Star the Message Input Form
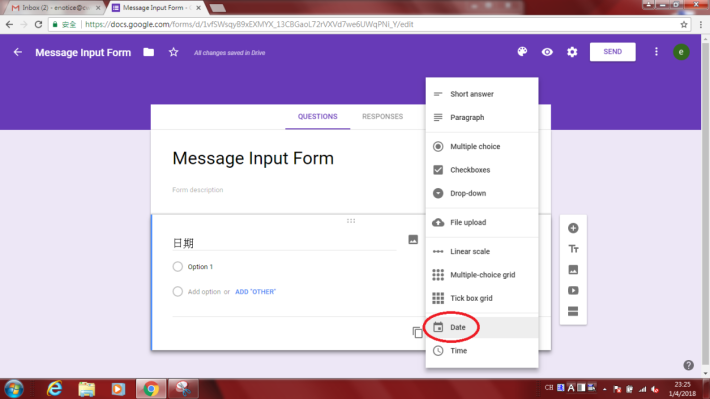710x399 pixels. tap(173, 52)
